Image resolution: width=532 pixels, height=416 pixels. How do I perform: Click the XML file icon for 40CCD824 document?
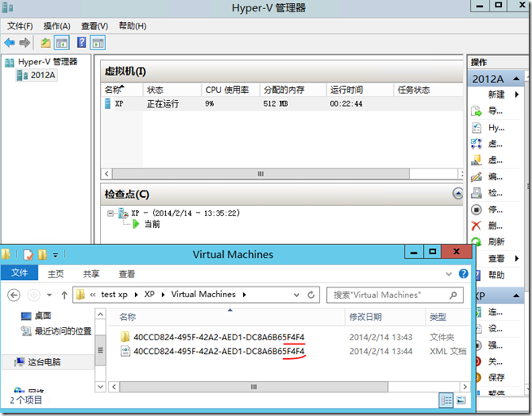coord(125,351)
